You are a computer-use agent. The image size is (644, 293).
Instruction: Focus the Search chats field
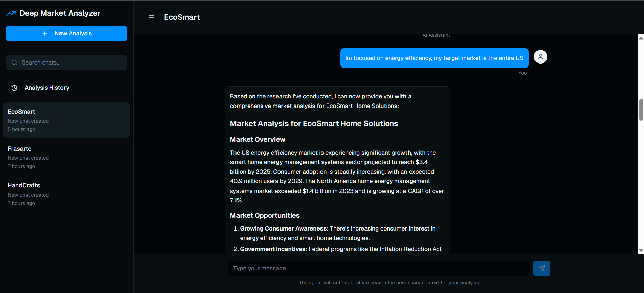67,62
